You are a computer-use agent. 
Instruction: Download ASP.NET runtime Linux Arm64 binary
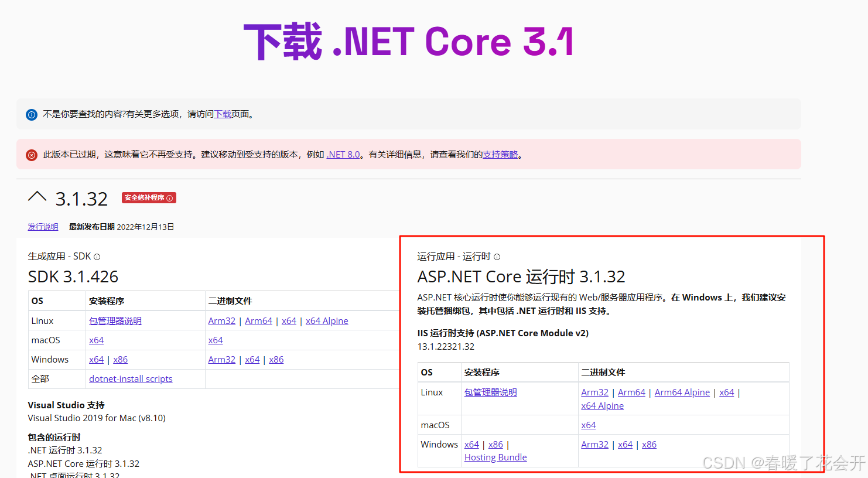pyautogui.click(x=631, y=392)
